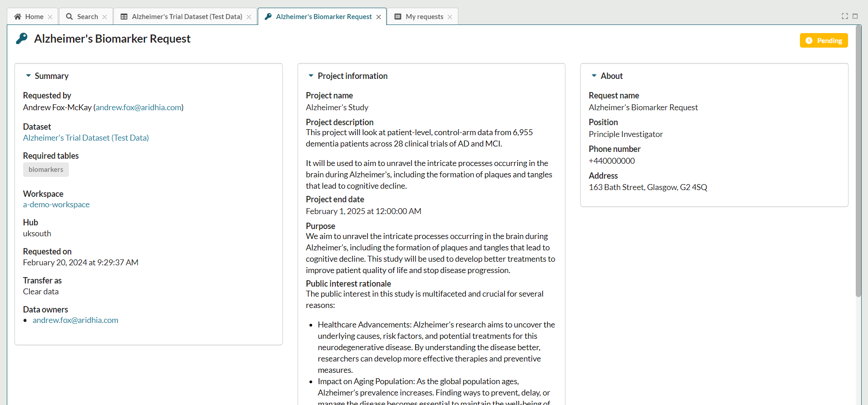868x405 pixels.
Task: Switch to the My requests tab
Action: coord(424,17)
